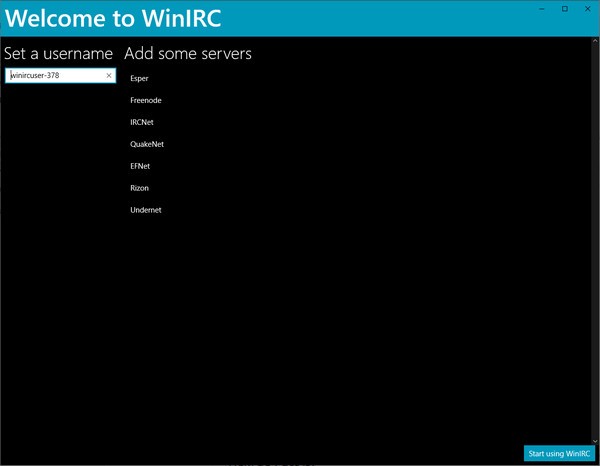This screenshot has height=466, width=600.
Task: Pick the EFNet server
Action: coord(140,166)
